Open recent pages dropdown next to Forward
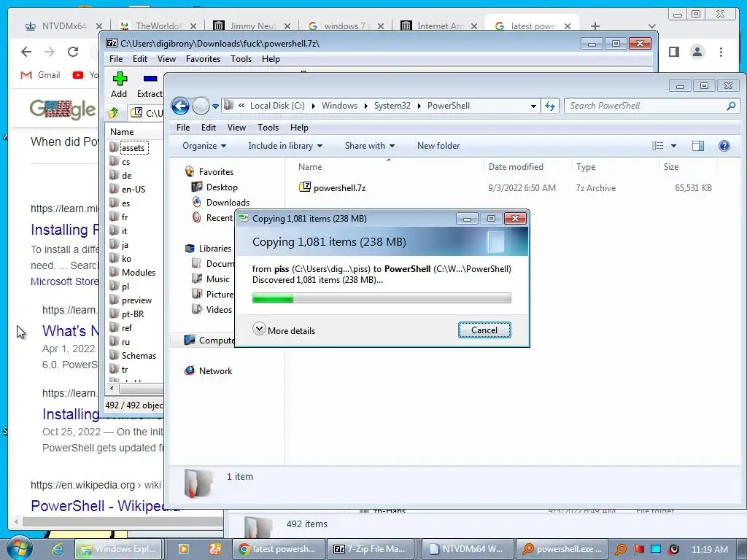747x560 pixels. click(x=215, y=106)
